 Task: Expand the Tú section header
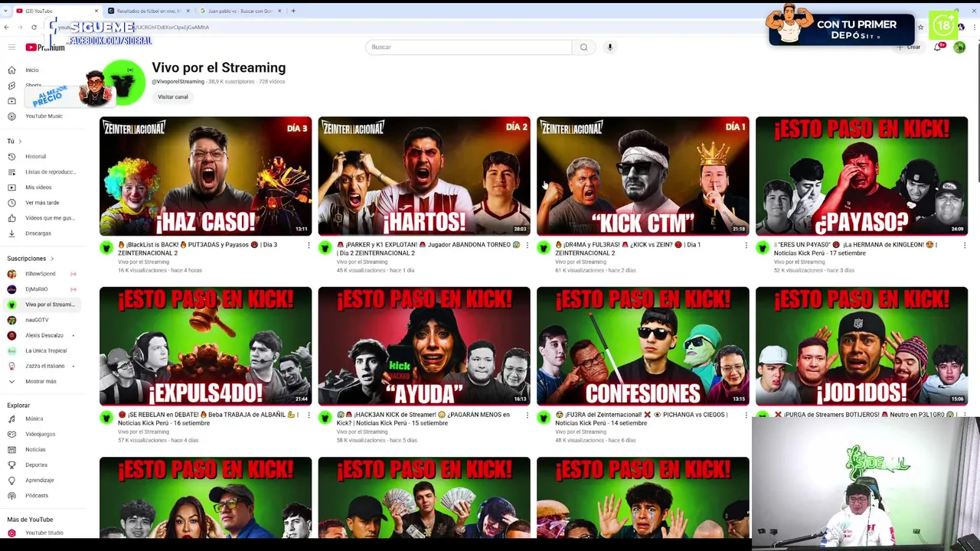coord(14,142)
